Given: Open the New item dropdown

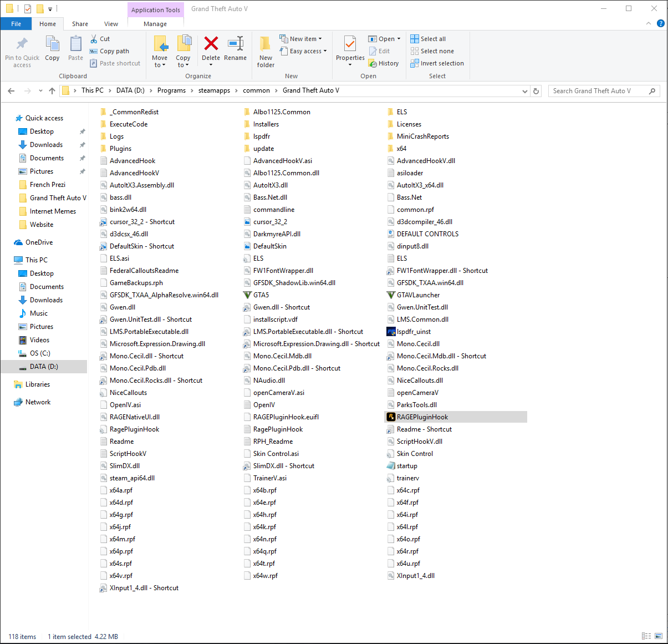Looking at the screenshot, I should (300, 39).
